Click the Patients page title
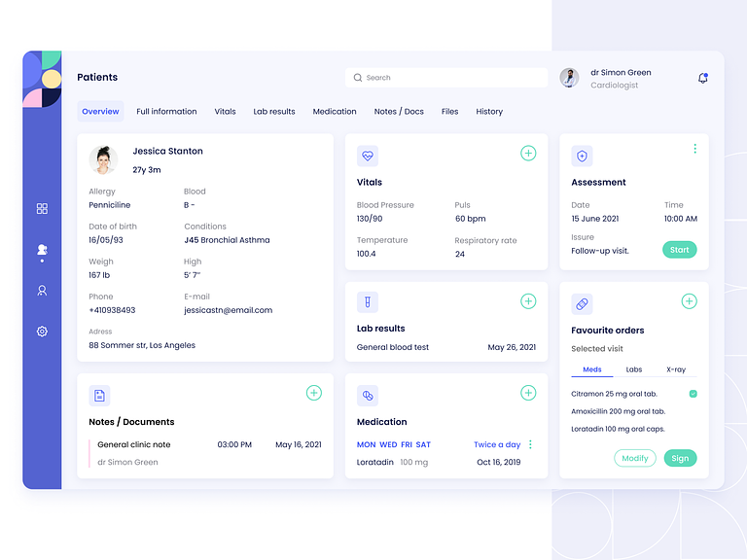Viewport: 747px width, 560px height. tap(97, 77)
